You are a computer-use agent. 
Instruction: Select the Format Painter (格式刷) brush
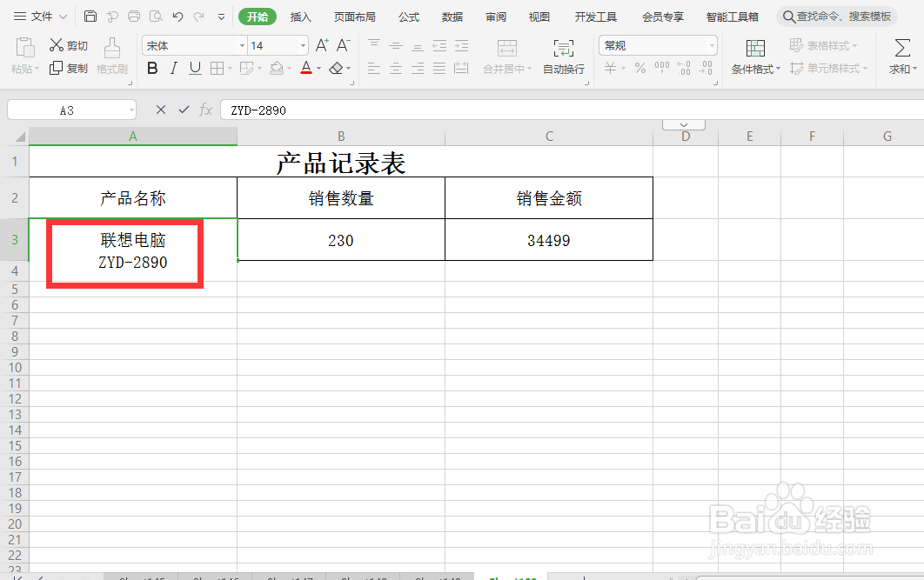[112, 49]
